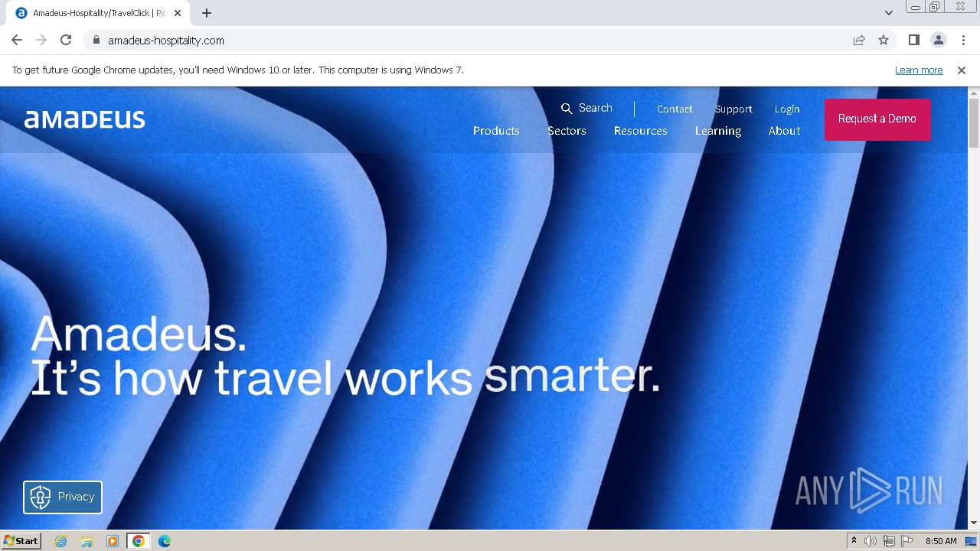Select the Amadeus-Hospitality browser tab
The height and width of the screenshot is (551, 980).
click(x=98, y=13)
